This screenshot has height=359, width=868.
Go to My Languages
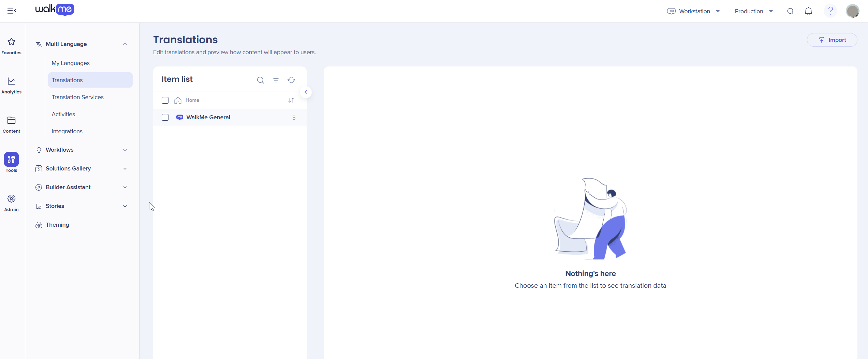[x=71, y=63]
